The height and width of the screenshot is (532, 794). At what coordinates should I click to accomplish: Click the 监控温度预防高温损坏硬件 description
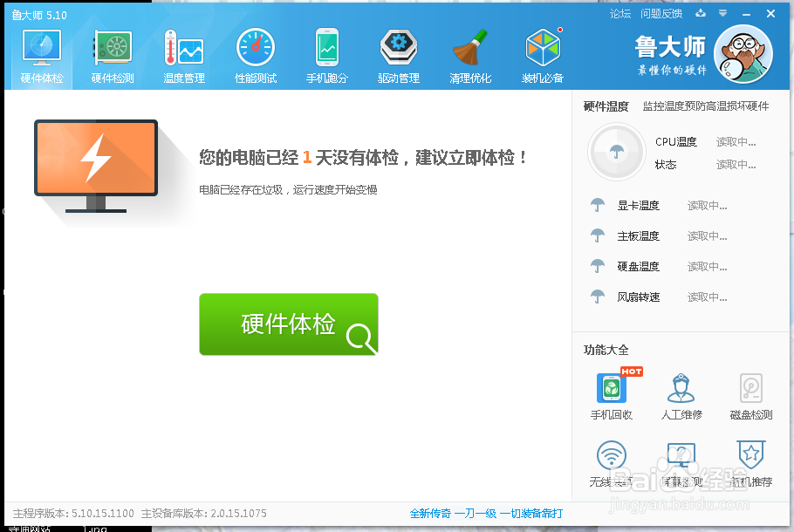click(706, 106)
